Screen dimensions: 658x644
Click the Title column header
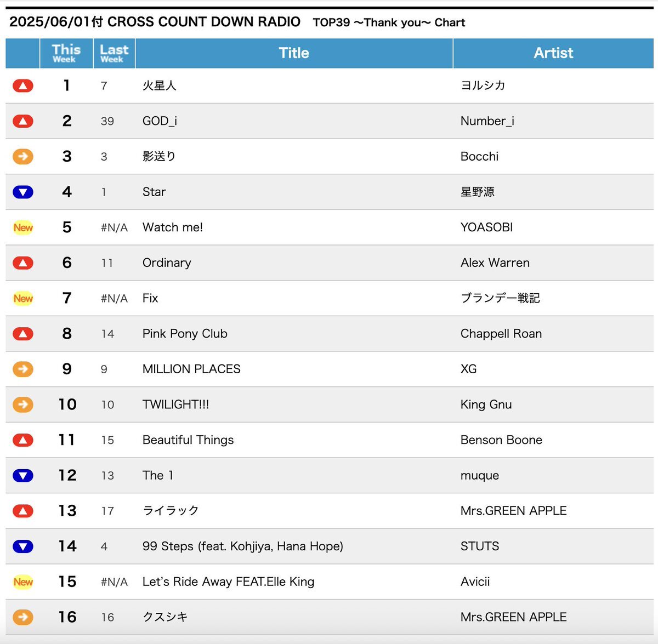click(x=294, y=53)
